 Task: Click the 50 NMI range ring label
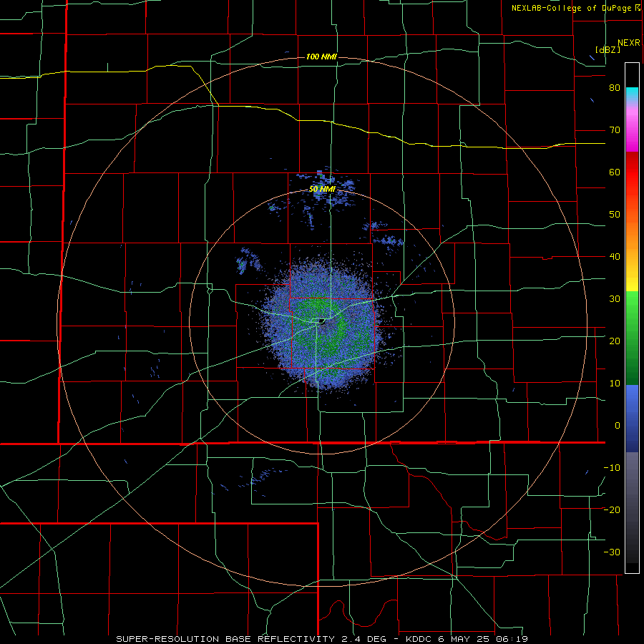coord(323,189)
